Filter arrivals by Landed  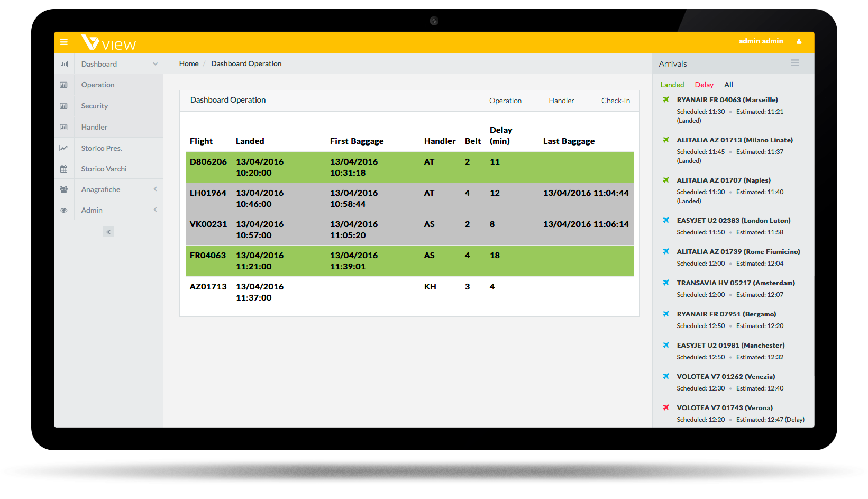[672, 85]
